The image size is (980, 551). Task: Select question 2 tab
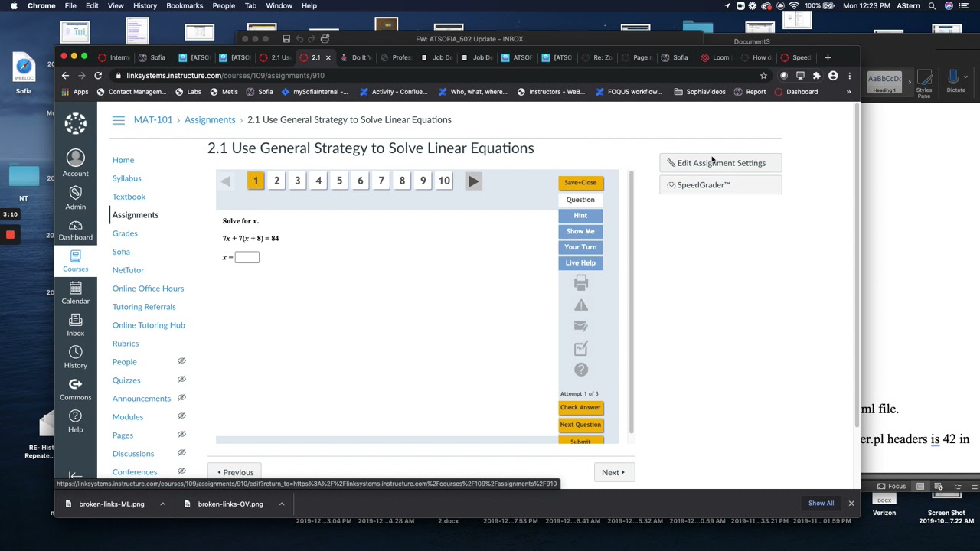[276, 181]
